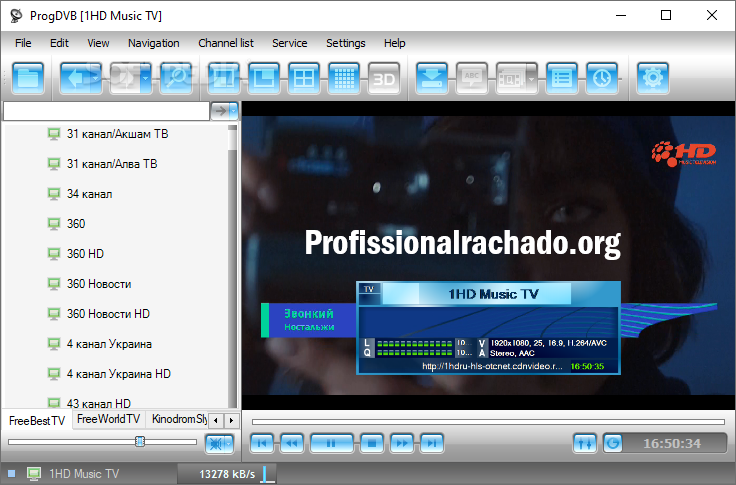736x485 pixels.
Task: Click the rewind playback button
Action: click(292, 443)
